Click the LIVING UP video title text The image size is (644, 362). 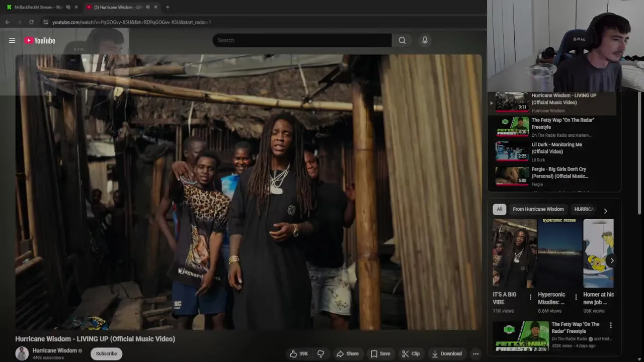[95, 339]
